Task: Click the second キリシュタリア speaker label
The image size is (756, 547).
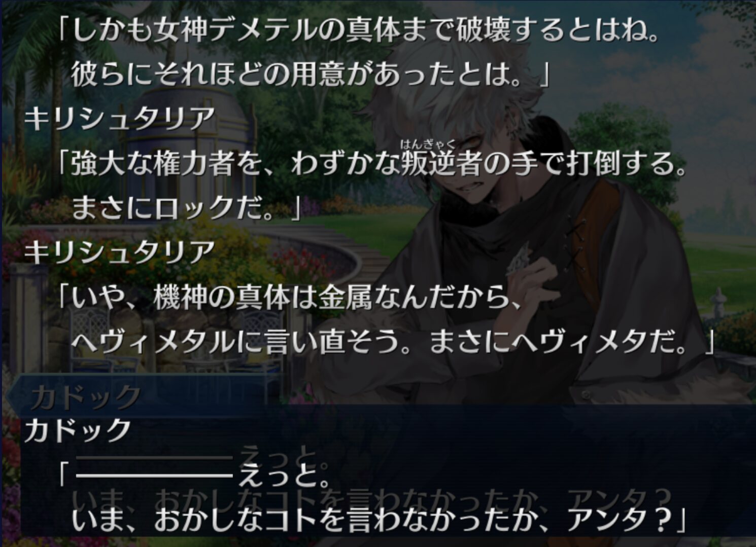Action: coord(119,252)
